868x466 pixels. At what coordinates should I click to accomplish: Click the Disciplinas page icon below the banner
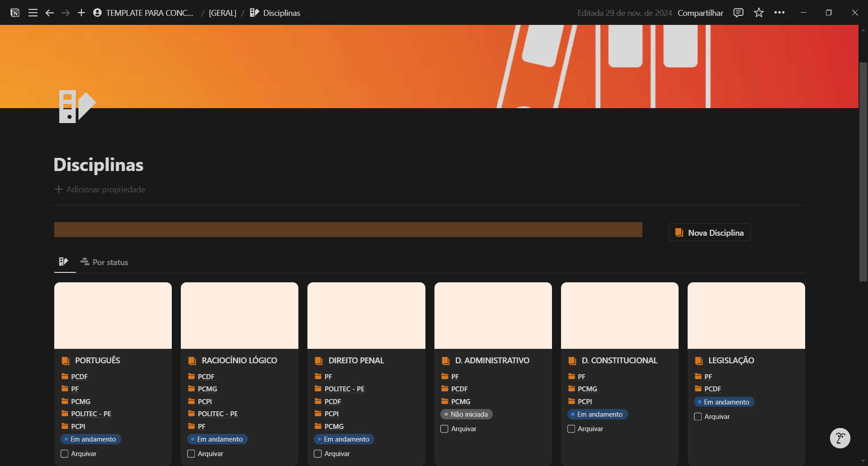[77, 107]
